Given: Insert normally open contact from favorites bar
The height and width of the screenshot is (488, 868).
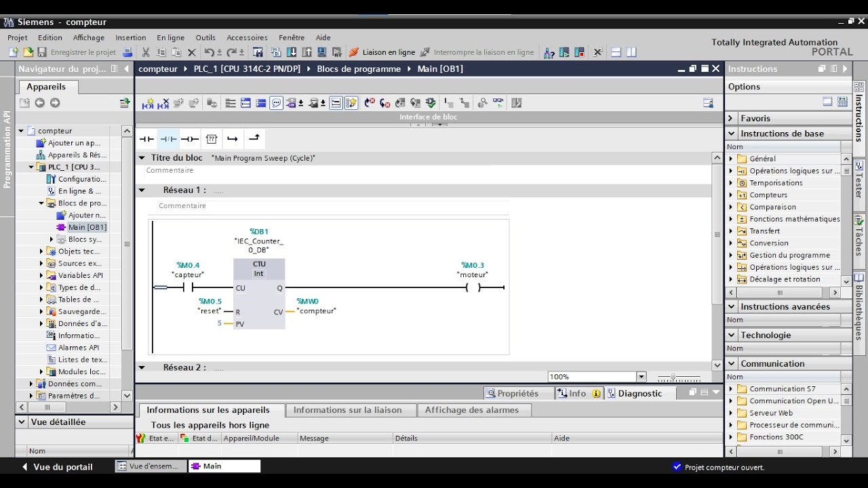Looking at the screenshot, I should 147,139.
